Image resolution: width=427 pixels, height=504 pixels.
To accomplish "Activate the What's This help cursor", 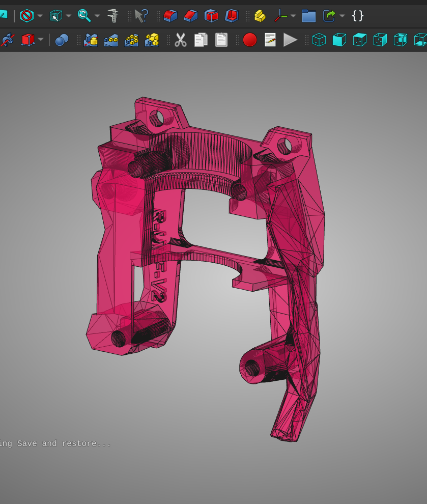I will pos(141,15).
